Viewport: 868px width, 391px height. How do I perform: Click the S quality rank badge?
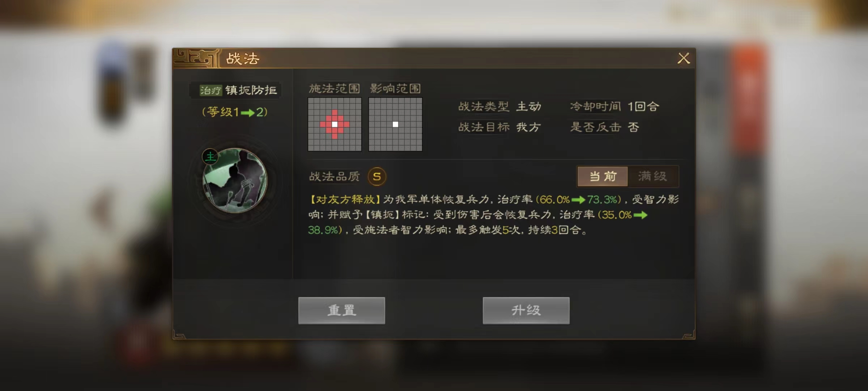pyautogui.click(x=376, y=177)
